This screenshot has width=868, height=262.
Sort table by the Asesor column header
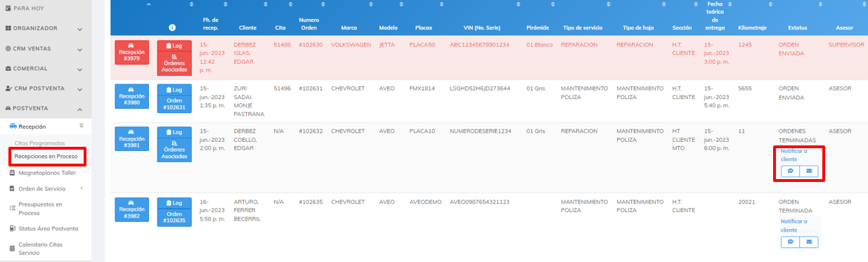click(x=845, y=27)
